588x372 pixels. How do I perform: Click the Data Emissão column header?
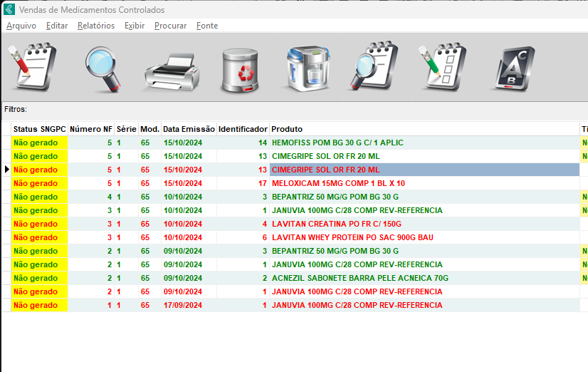189,129
